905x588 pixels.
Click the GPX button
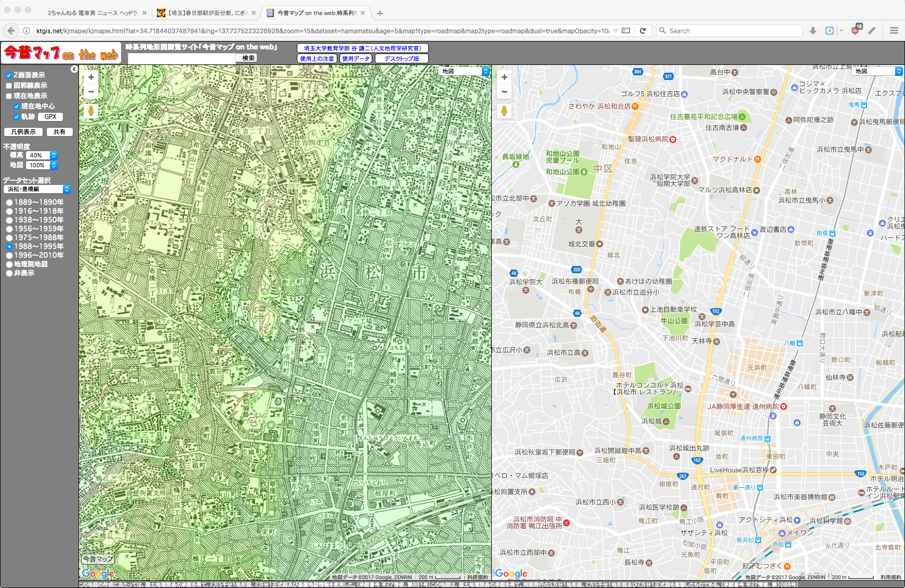tap(50, 117)
